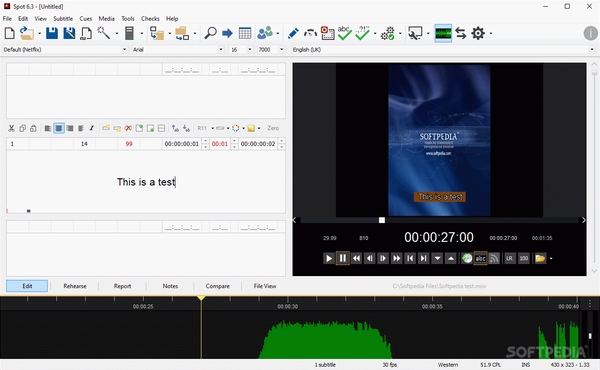600x370 pixels.
Task: Toggle the audio feed icon in player
Action: point(494,258)
